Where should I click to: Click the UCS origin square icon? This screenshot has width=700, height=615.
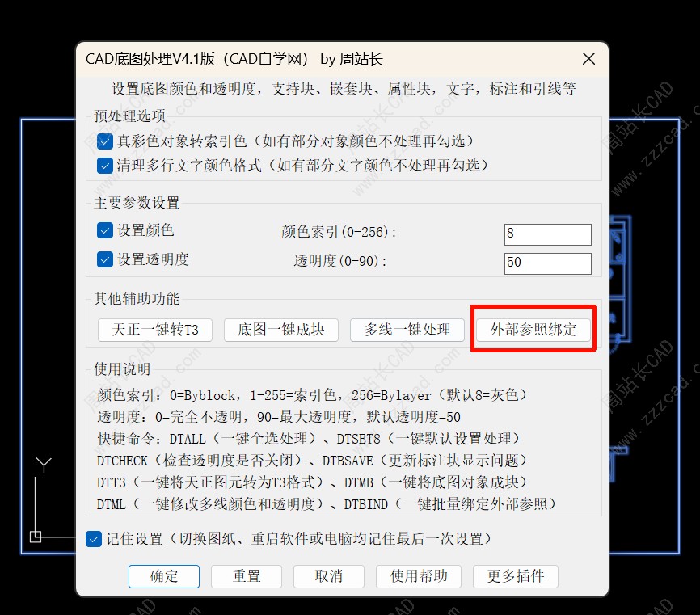point(36,537)
